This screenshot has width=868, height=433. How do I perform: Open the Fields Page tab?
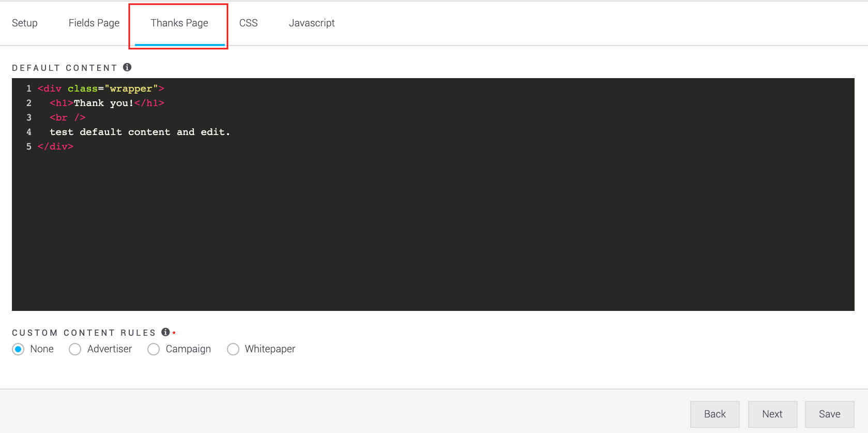(x=94, y=23)
